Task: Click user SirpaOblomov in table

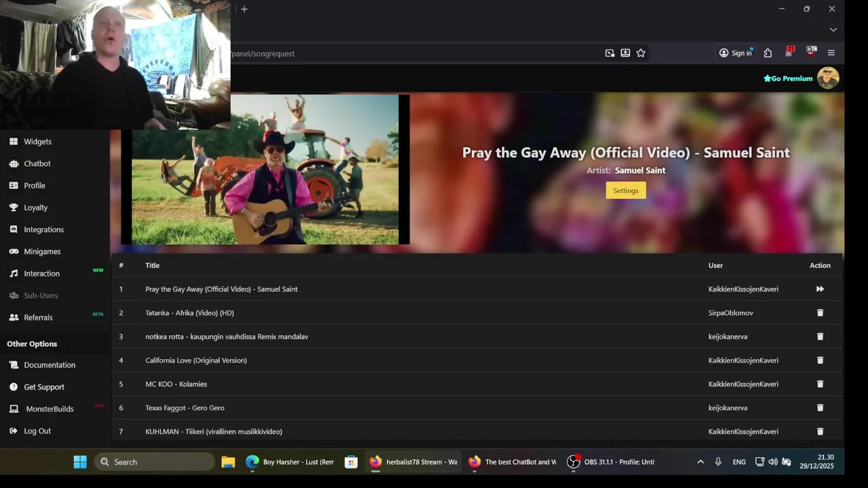Action: 731,312
